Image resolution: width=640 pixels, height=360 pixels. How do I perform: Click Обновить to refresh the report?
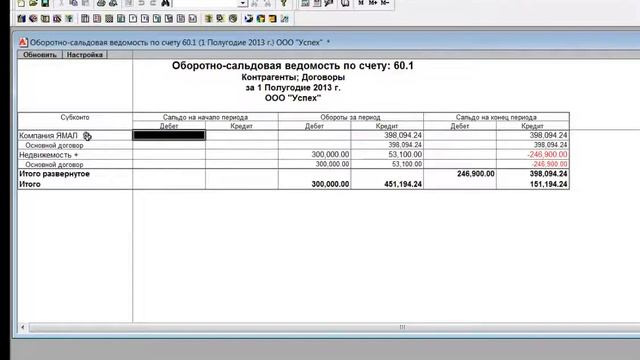point(40,55)
